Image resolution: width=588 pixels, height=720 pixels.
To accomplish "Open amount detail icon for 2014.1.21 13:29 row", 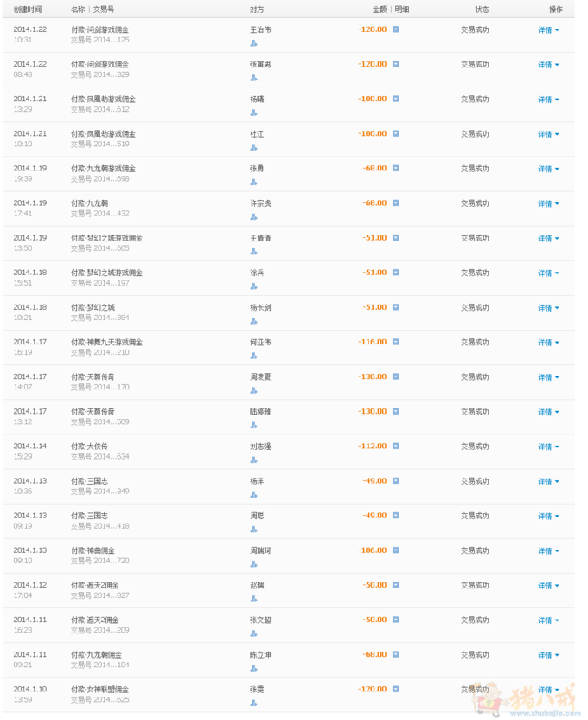I will pos(396,99).
